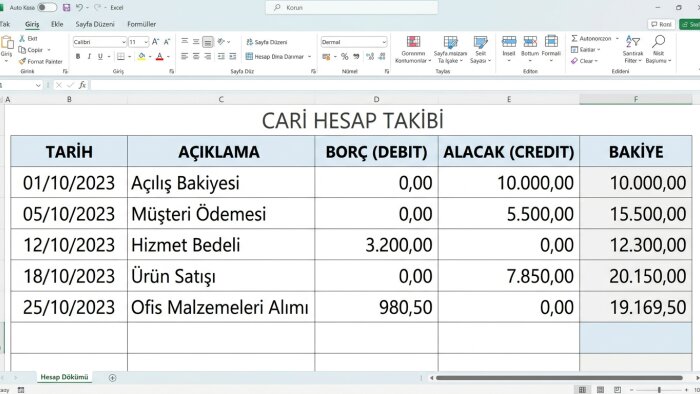
Task: Click the Find magnifier icon
Action: click(x=658, y=41)
